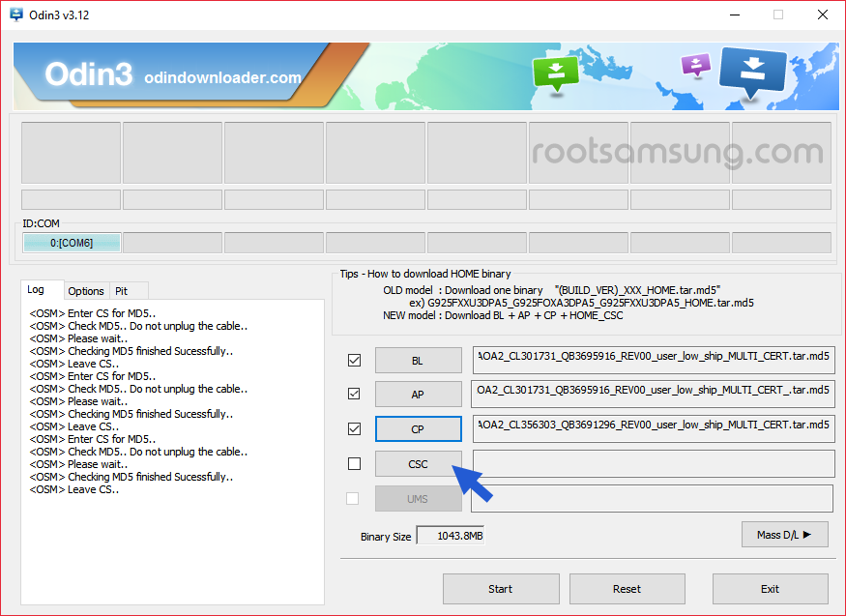
Task: Select the 0:[COM6] port slot
Action: (72, 243)
